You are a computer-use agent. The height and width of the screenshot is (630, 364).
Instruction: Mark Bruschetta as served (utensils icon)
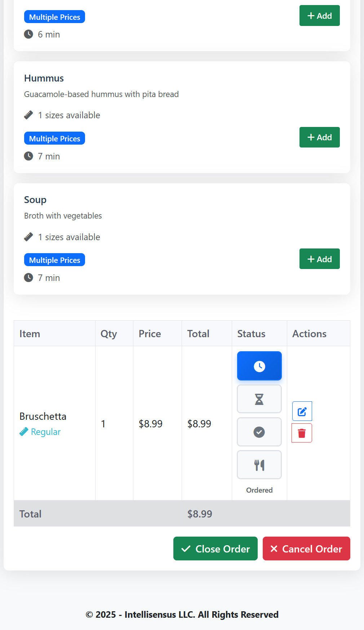259,465
